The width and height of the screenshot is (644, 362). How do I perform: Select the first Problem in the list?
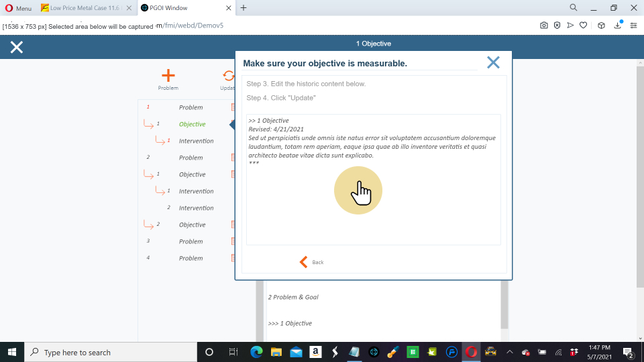click(x=191, y=107)
